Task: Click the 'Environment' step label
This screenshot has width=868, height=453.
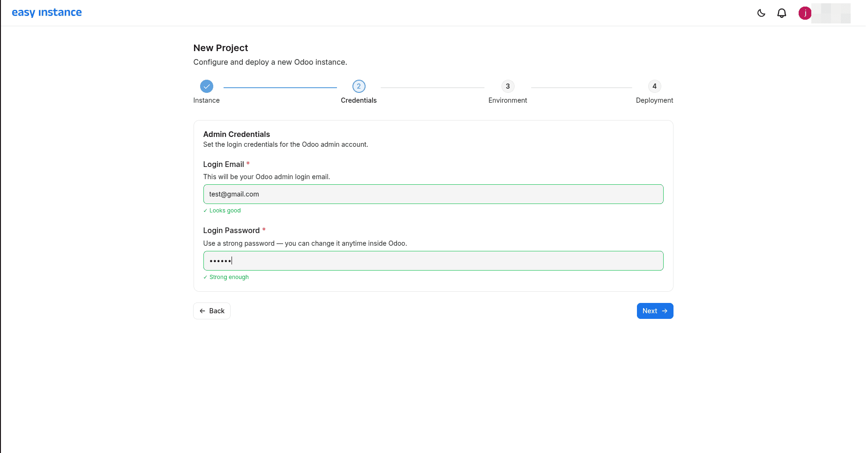Action: tap(508, 100)
